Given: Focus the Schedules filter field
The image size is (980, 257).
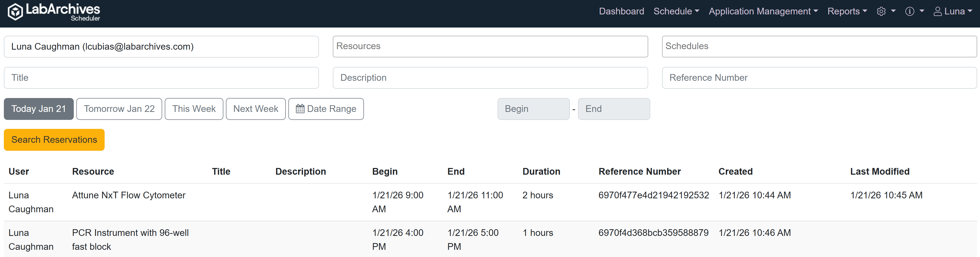Looking at the screenshot, I should (819, 47).
